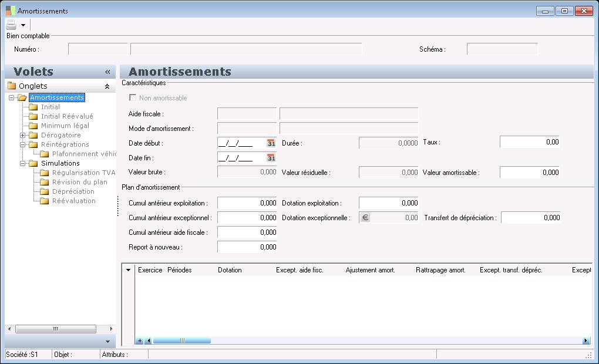Image resolution: width=599 pixels, height=364 pixels.
Task: Click the euro icon beside Dotation exceptionnelle
Action: tap(365, 217)
